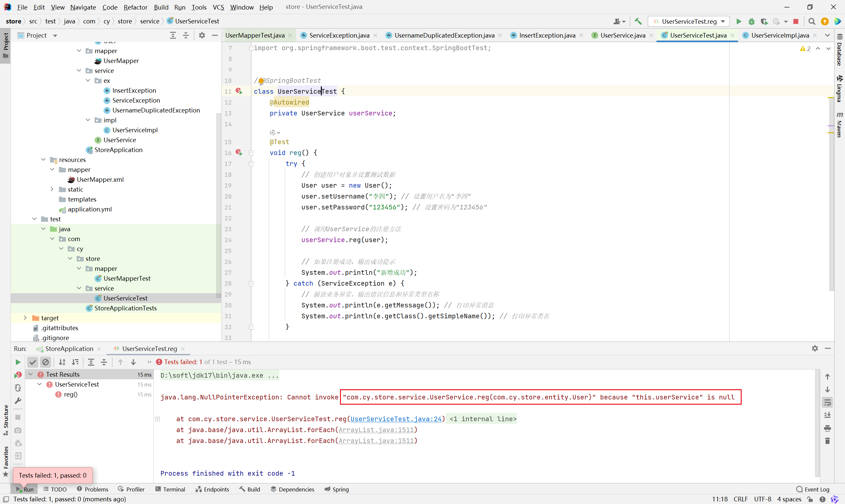This screenshot has height=504, width=845.
Task: Rerun tests with green play in Run panel
Action: tap(18, 362)
